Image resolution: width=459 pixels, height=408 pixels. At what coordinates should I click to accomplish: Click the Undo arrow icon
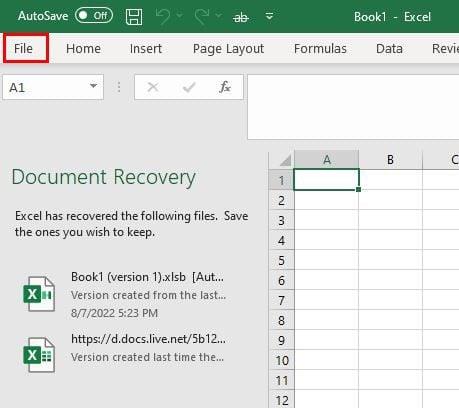pos(163,16)
